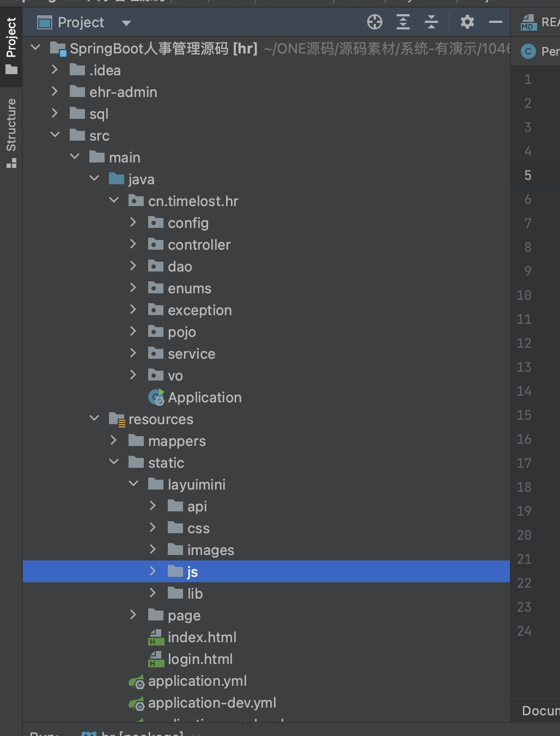Viewport: 560px width, 736px height.
Task: Hide the Project panel with the minus icon
Action: tap(496, 22)
